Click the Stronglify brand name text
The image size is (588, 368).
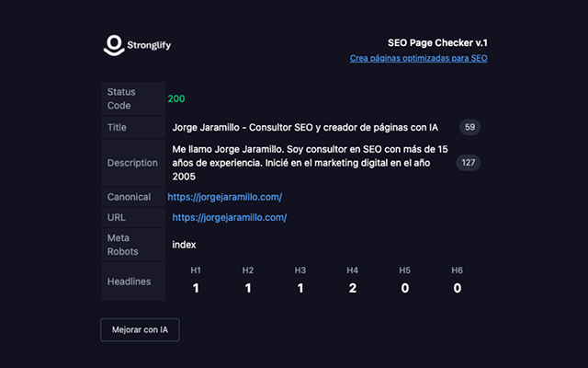pos(149,45)
